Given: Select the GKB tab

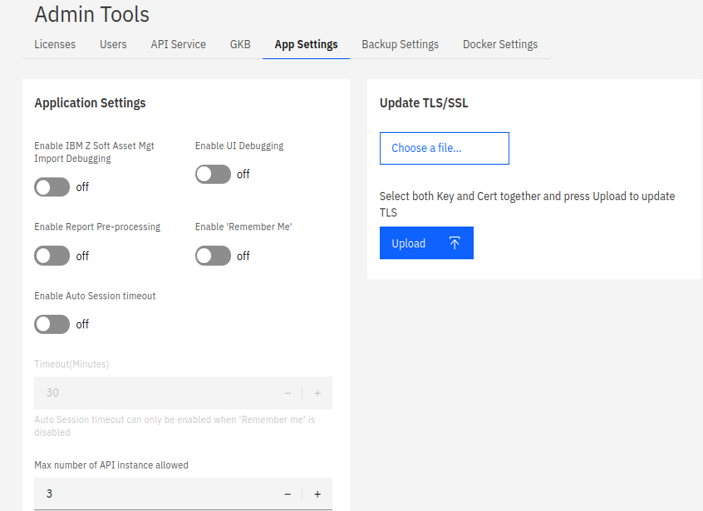Looking at the screenshot, I should 240,45.
